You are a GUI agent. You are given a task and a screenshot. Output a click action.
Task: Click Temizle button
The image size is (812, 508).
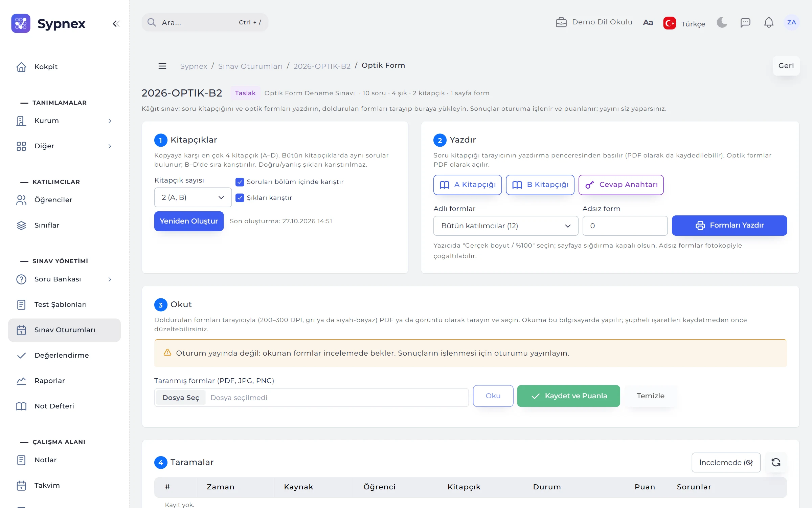[x=650, y=396]
